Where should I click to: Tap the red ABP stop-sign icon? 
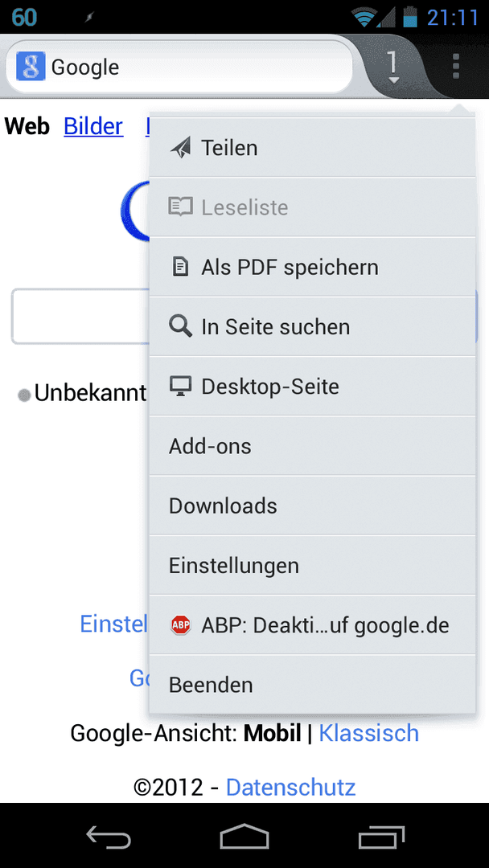pos(180,625)
